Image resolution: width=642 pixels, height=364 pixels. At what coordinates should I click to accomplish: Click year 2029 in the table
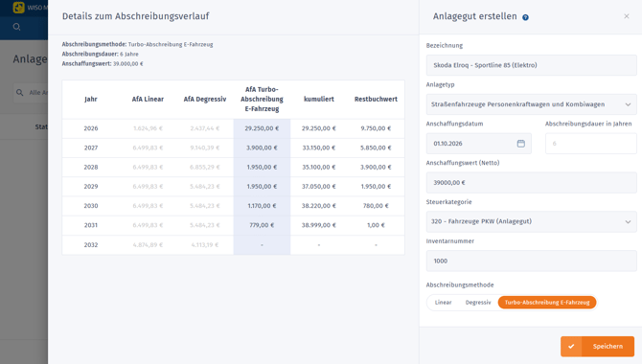pyautogui.click(x=91, y=186)
